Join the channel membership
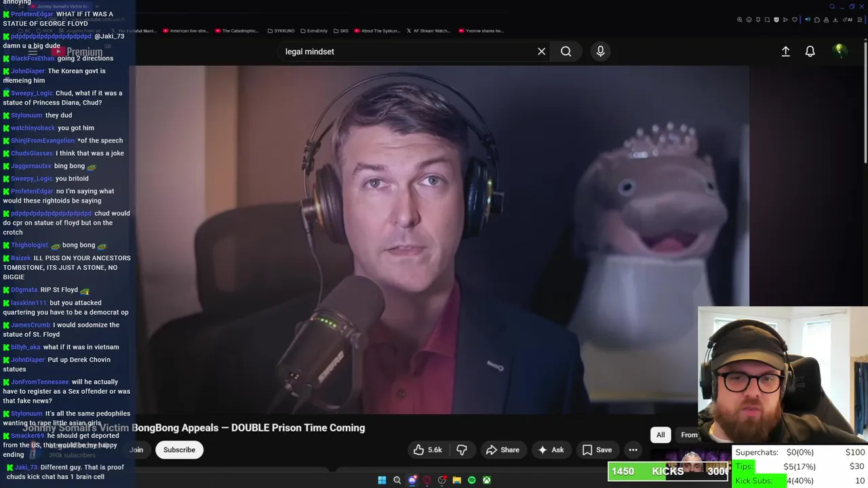 (136, 450)
